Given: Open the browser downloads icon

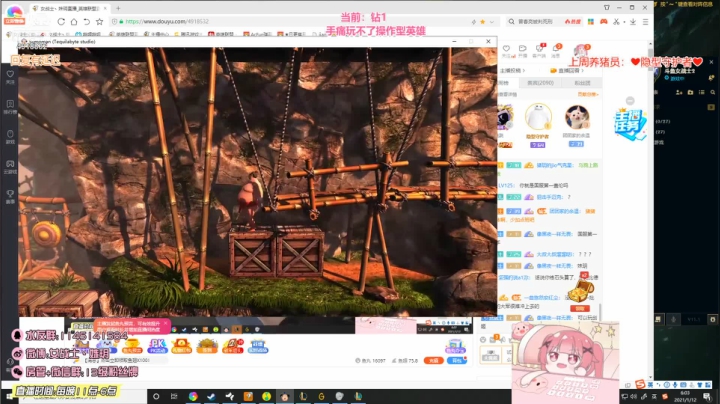Looking at the screenshot, I should [x=633, y=22].
